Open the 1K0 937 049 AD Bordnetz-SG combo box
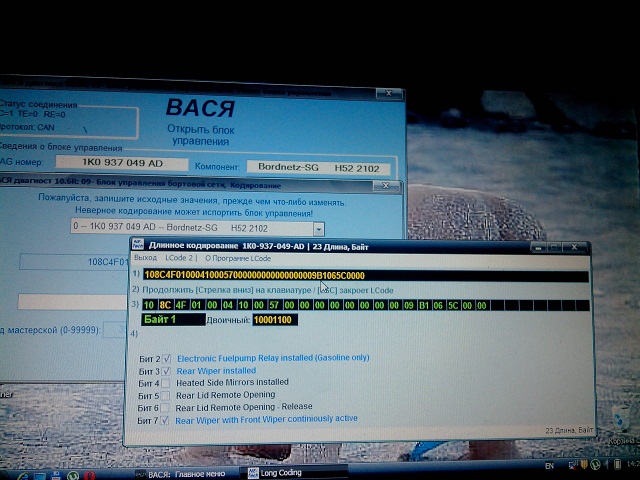 [x=198, y=228]
